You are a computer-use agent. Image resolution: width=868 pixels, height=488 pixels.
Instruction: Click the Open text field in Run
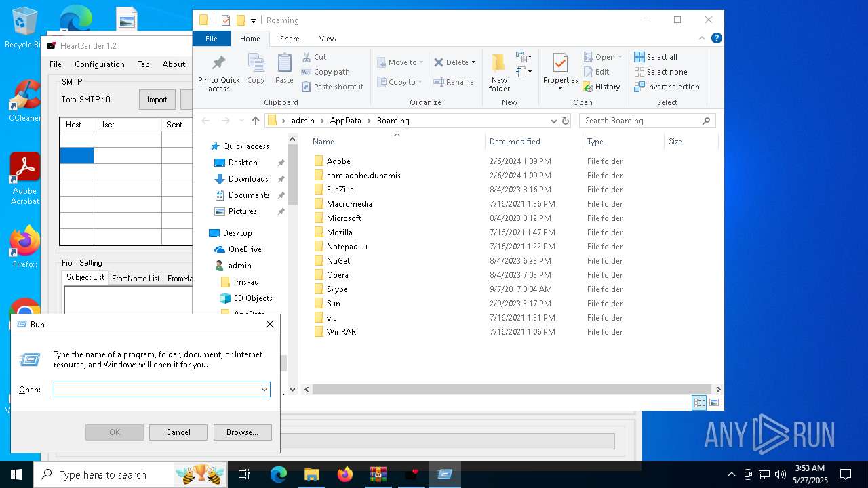[156, 390]
